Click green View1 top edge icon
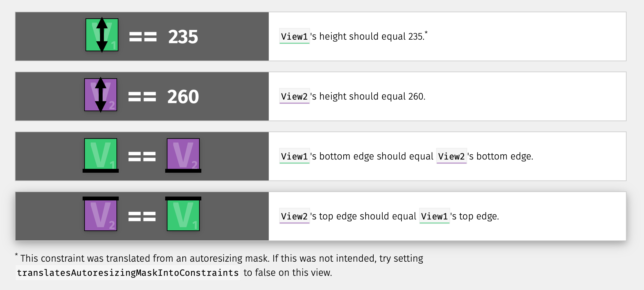This screenshot has height=290, width=644. [x=183, y=214]
